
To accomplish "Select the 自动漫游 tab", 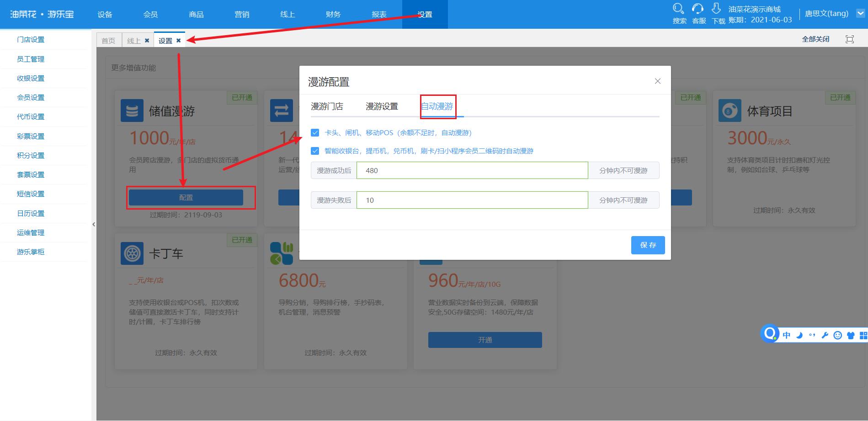I will (x=437, y=106).
